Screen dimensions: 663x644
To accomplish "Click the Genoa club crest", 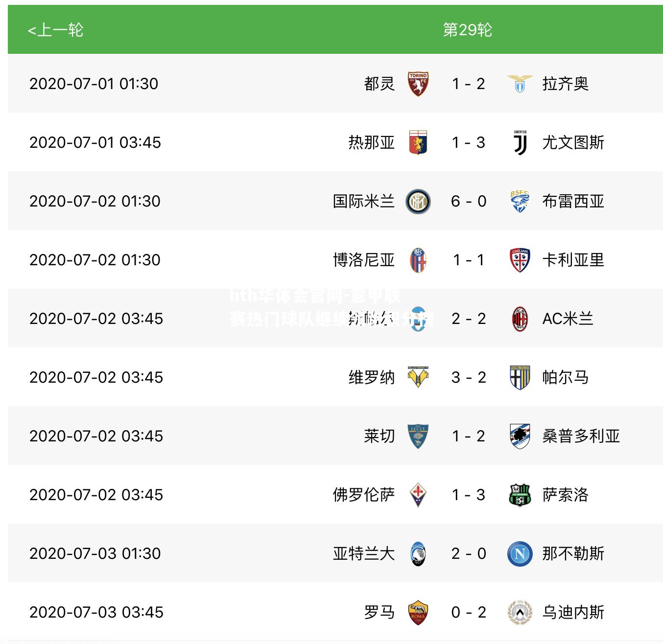I will [418, 142].
